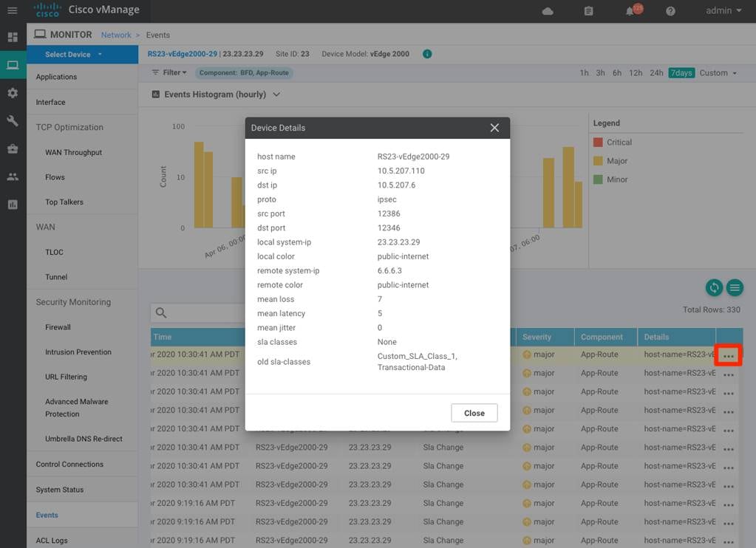Screen dimensions: 756x548
Task: Open notifications bell icon
Action: click(x=630, y=11)
